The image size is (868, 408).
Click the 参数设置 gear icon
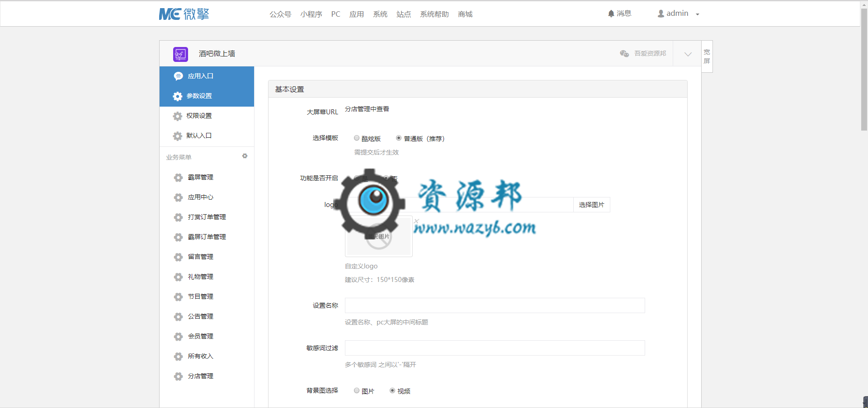coord(178,96)
